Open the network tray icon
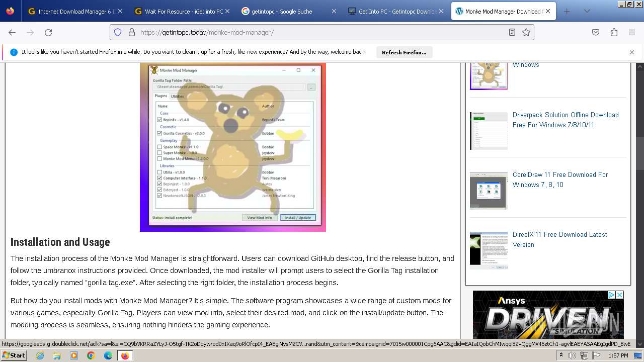 click(x=584, y=355)
